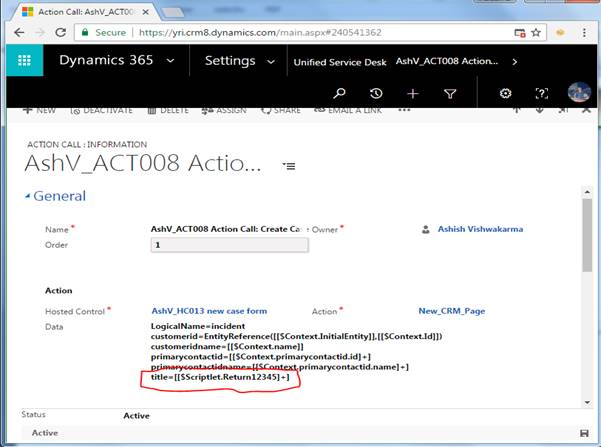The height and width of the screenshot is (447, 601).
Task: Click DEACTIVATE in the command bar
Action: coord(102,110)
